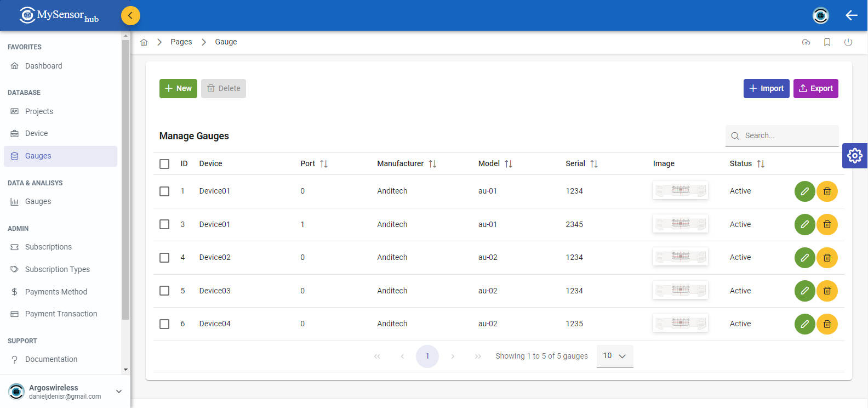
Task: Click the bookmark icon in the breadcrumb bar
Action: click(827, 42)
